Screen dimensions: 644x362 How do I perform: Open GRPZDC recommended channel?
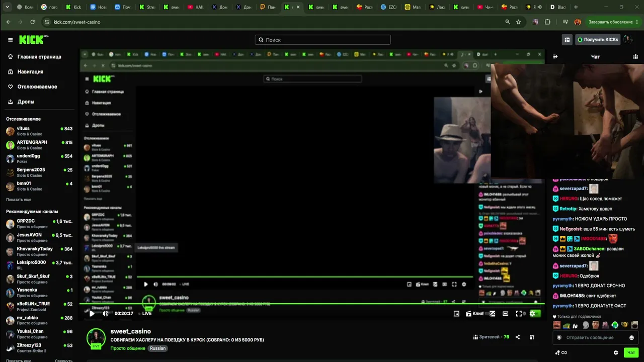point(39,224)
